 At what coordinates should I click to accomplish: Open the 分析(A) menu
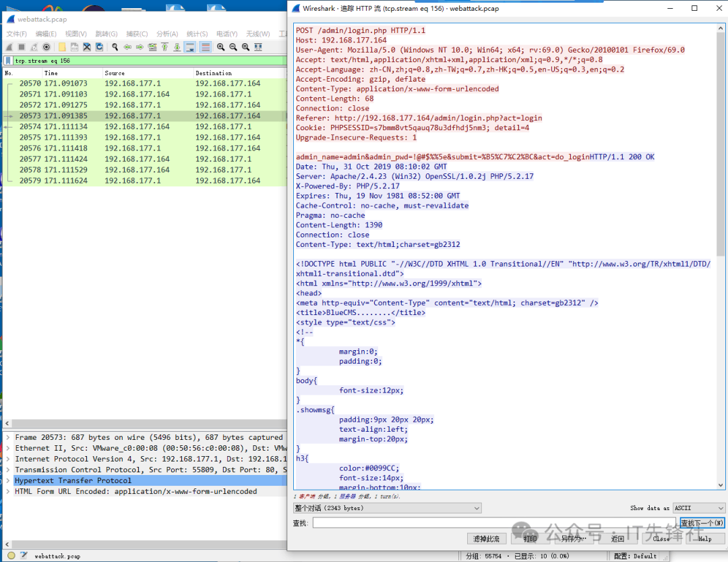[166, 34]
